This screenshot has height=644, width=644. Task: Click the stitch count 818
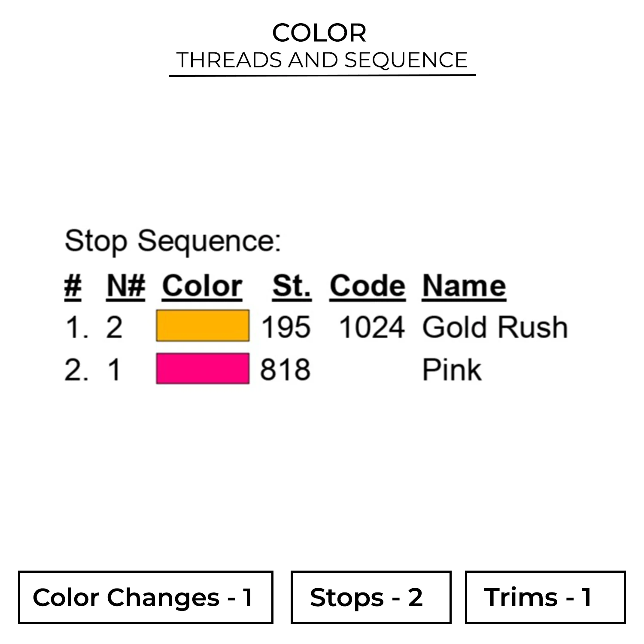[x=285, y=370]
